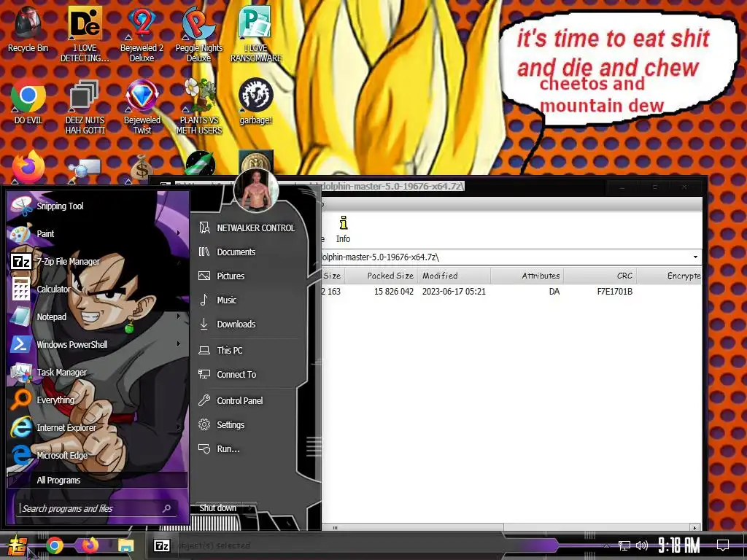Viewport: 747px width, 560px height.
Task: Expand the Paint jump list arrow
Action: pos(179,233)
